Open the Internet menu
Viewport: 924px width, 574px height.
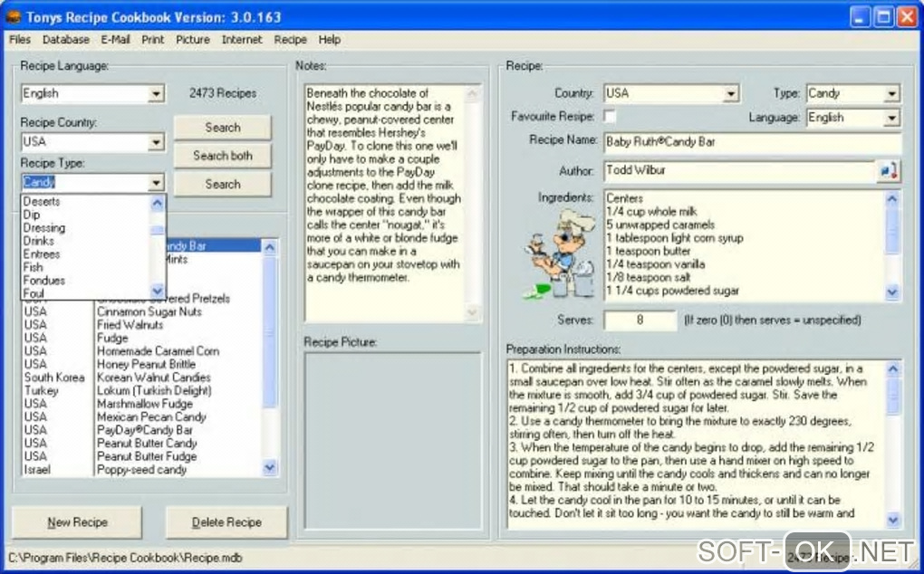pyautogui.click(x=242, y=40)
